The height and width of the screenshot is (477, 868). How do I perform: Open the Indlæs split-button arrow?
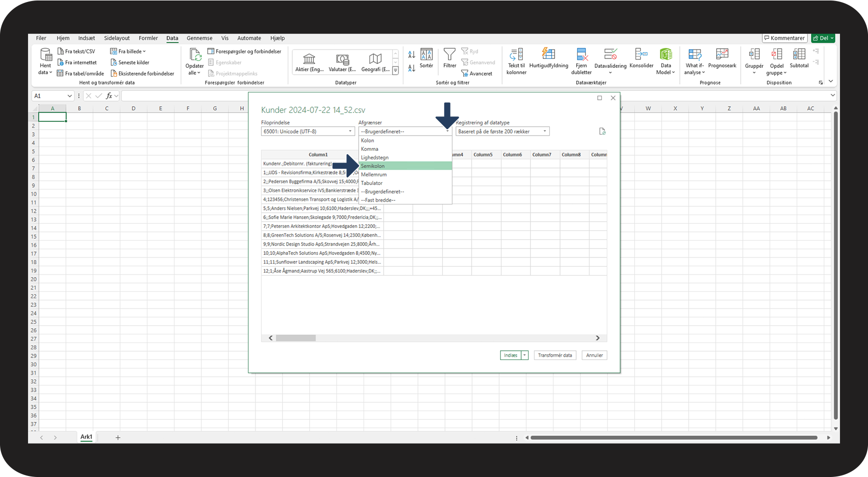525,355
